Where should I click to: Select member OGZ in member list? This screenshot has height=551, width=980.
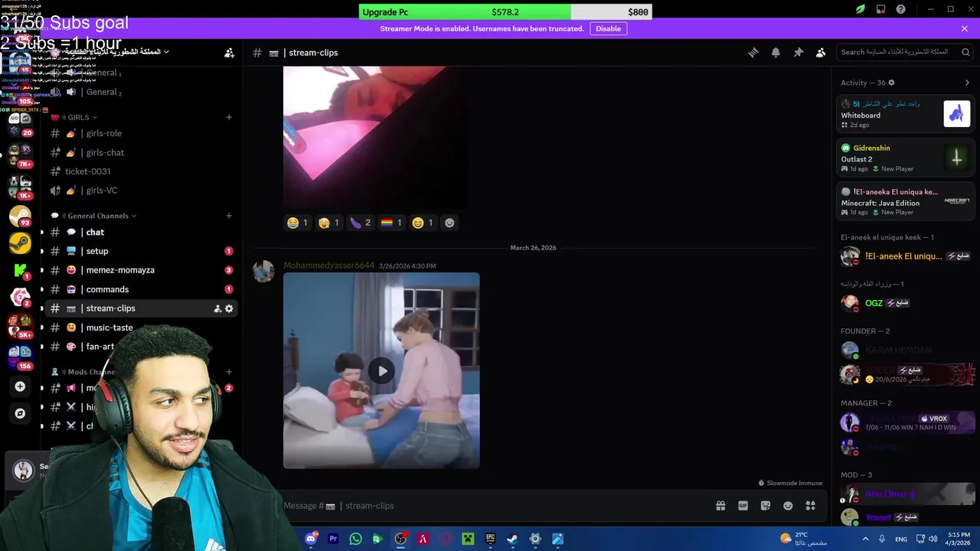coord(906,303)
